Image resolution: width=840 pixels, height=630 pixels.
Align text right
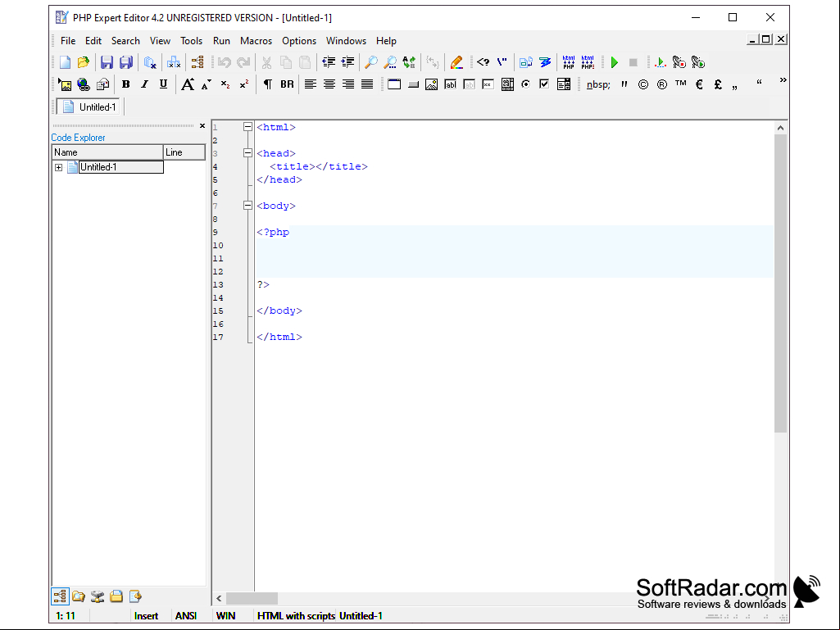(x=348, y=84)
